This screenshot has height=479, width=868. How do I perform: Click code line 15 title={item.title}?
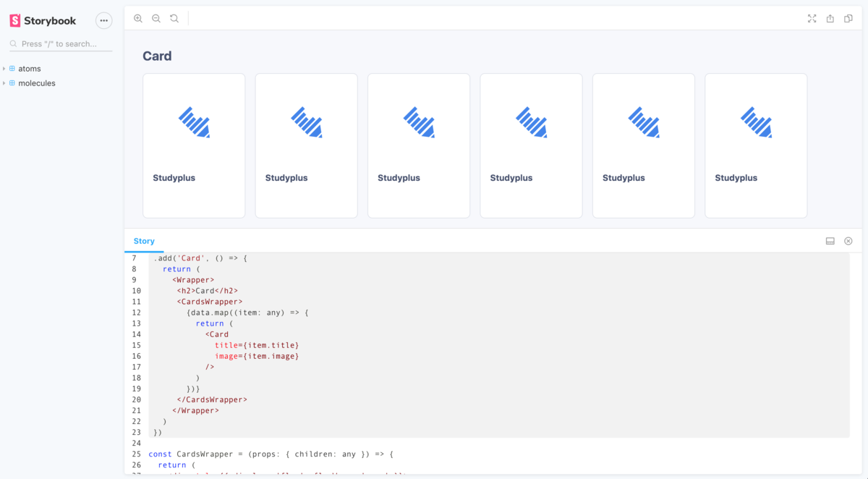pos(257,345)
